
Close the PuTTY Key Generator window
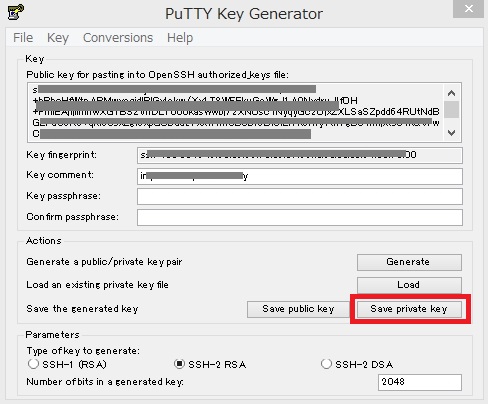pos(468,9)
